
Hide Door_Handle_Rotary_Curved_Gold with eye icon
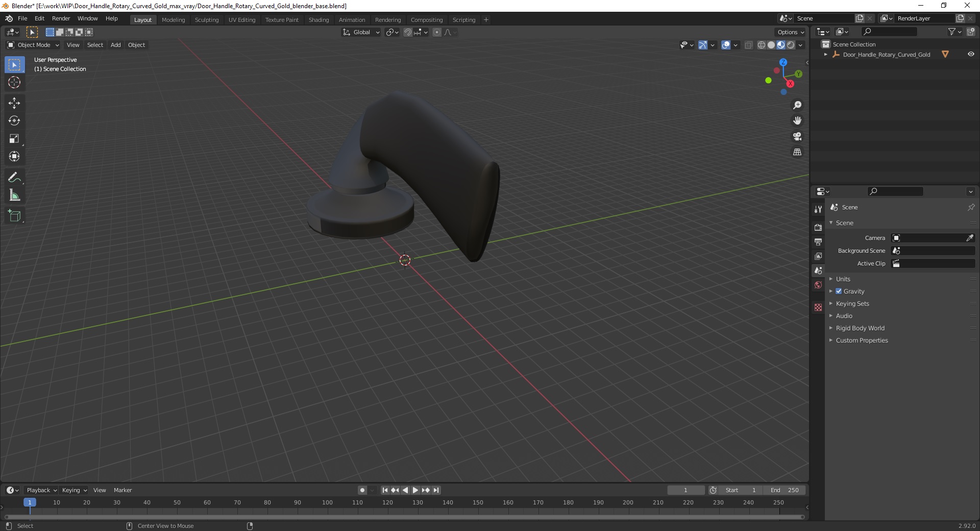[971, 54]
